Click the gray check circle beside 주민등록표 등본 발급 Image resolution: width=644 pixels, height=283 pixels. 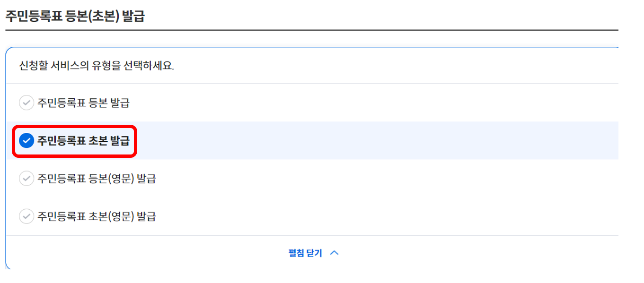tap(26, 103)
